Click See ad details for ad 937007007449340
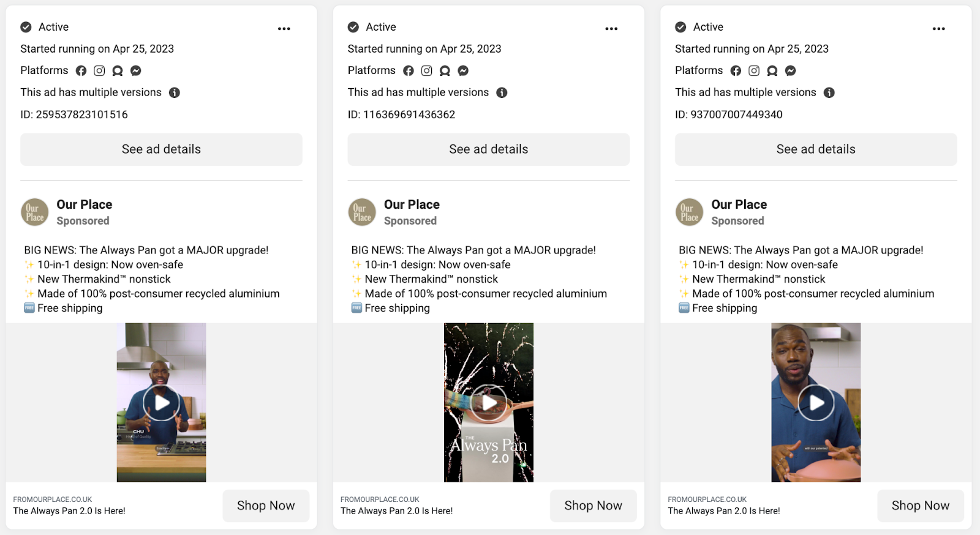The image size is (980, 535). 816,149
